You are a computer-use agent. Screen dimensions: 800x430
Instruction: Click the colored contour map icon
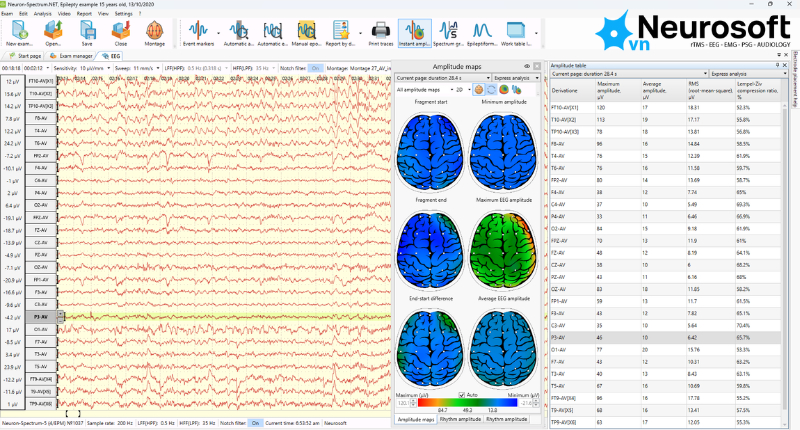[504, 90]
